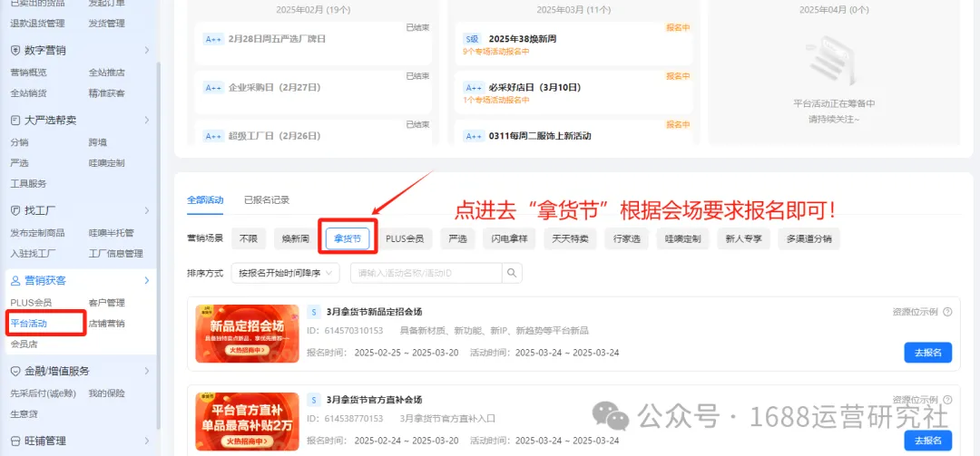The width and height of the screenshot is (980, 456).
Task: Select the 不限 scene filter
Action: click(x=249, y=238)
